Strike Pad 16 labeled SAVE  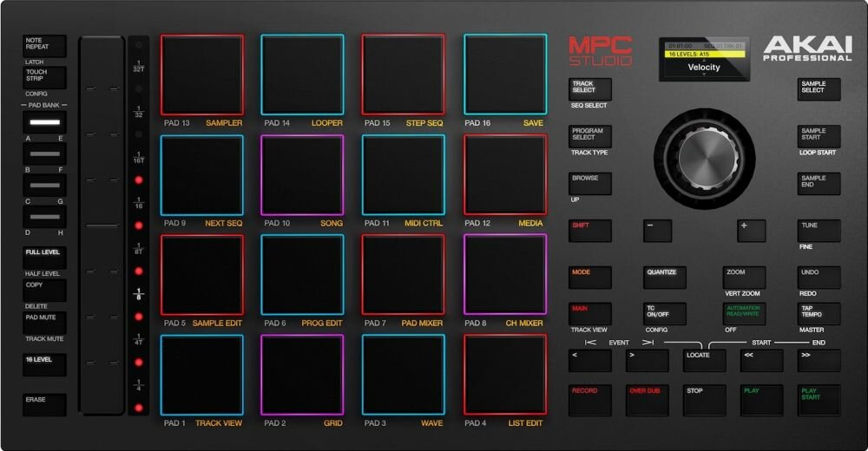click(505, 75)
